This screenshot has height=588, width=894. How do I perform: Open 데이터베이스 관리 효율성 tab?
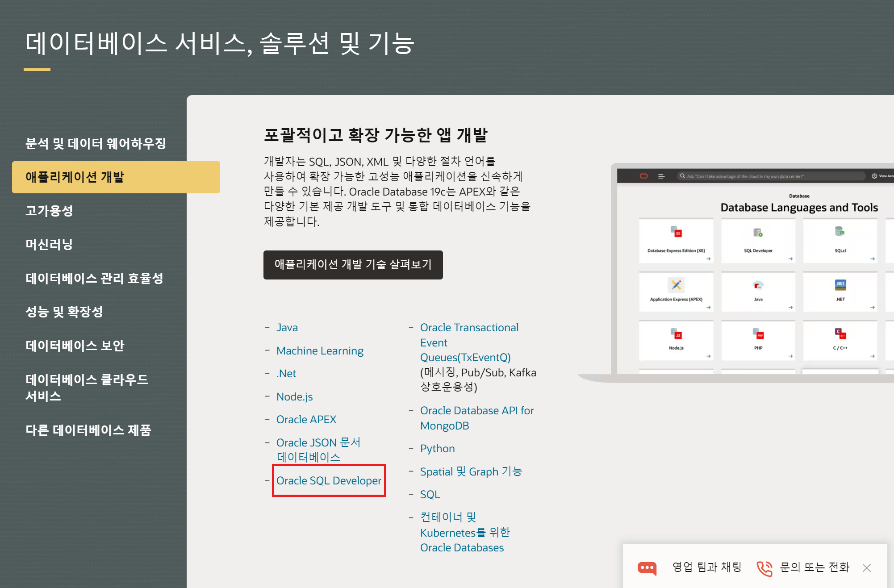[94, 278]
